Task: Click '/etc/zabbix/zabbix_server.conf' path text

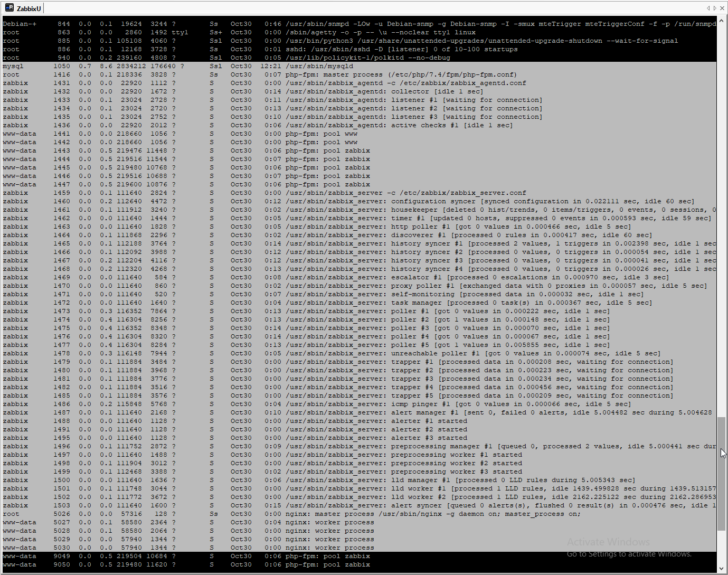Action: (x=463, y=193)
